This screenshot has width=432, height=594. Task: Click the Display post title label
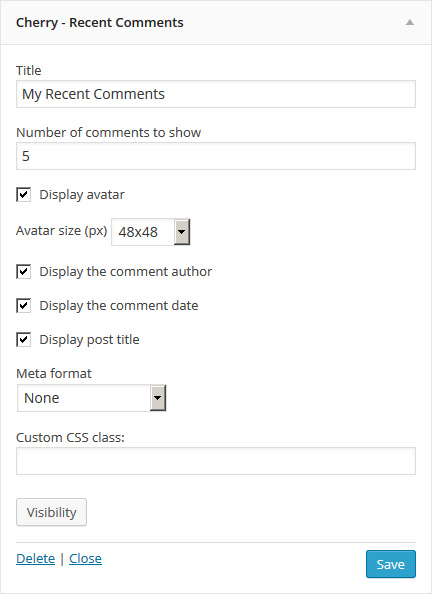[89, 340]
